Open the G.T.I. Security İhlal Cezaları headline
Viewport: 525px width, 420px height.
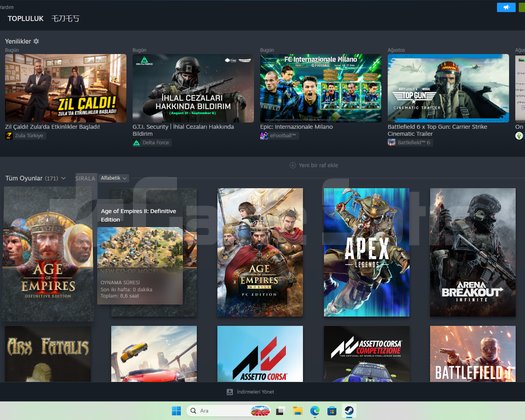tap(183, 130)
